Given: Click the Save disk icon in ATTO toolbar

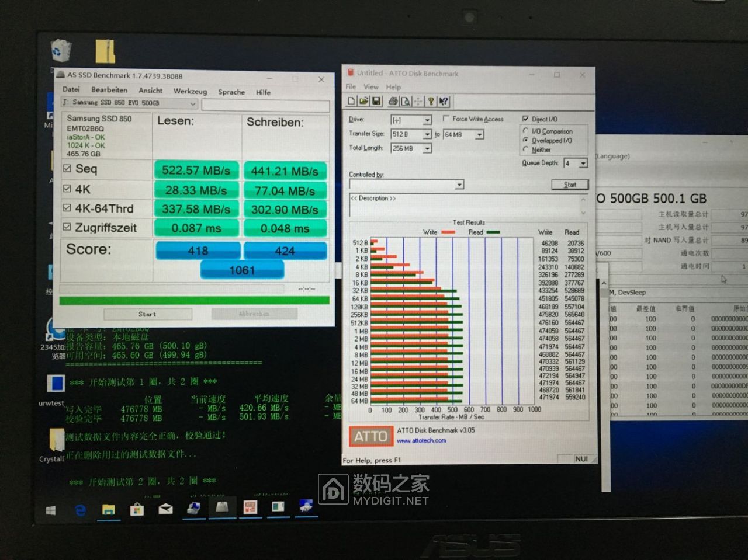Looking at the screenshot, I should point(376,101).
